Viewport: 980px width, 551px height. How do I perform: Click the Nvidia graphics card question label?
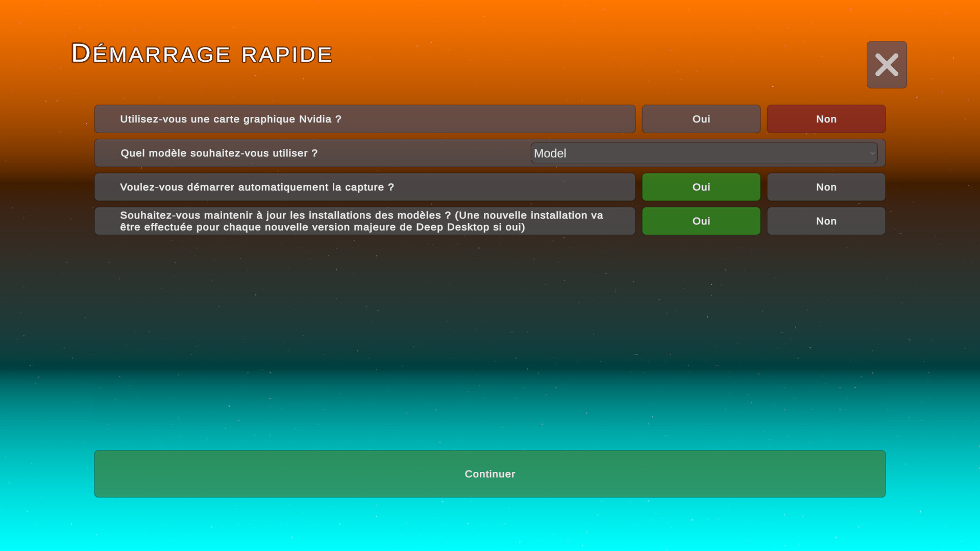[230, 119]
